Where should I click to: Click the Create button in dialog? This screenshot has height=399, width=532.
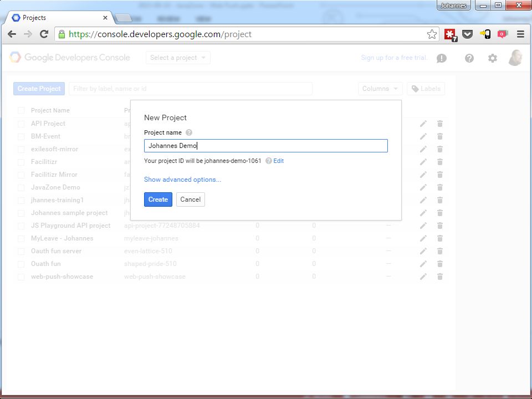tap(158, 199)
